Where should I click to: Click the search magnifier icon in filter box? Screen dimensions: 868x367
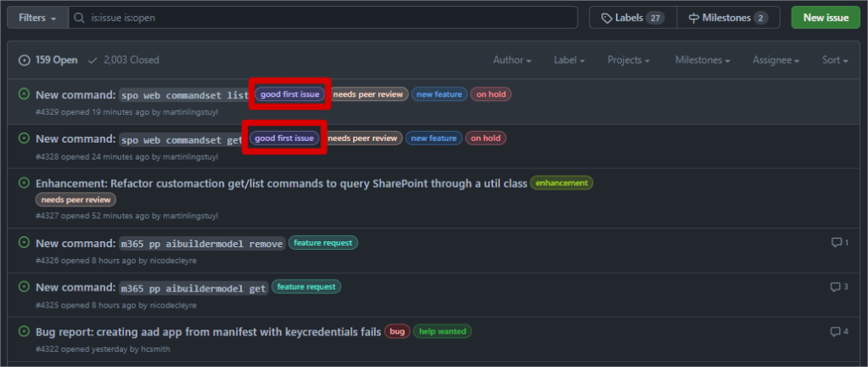80,18
